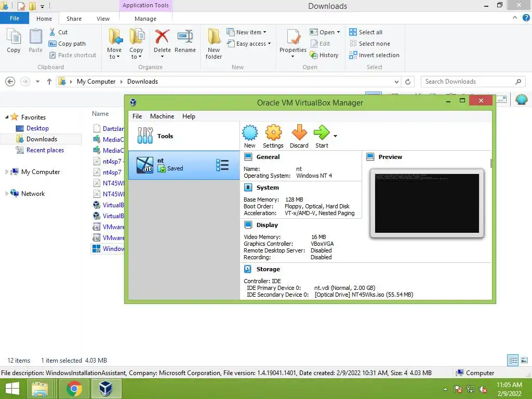Click the nt VM preview thumbnail
The height and width of the screenshot is (399, 532).
(427, 203)
